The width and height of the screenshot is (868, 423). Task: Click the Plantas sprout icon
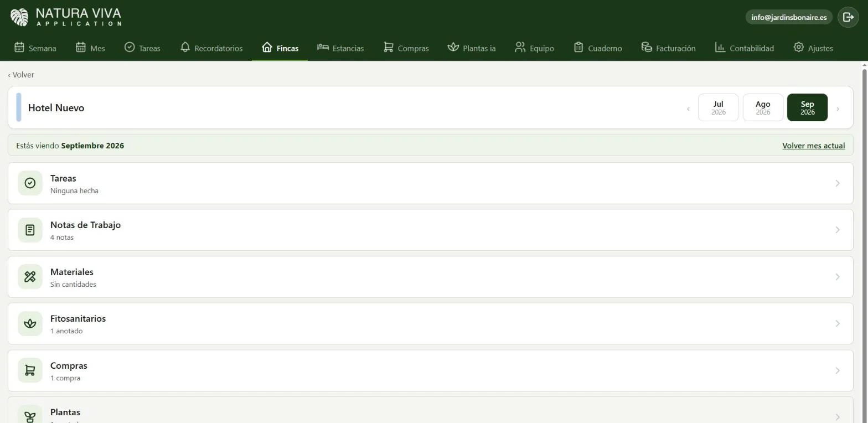(x=30, y=416)
